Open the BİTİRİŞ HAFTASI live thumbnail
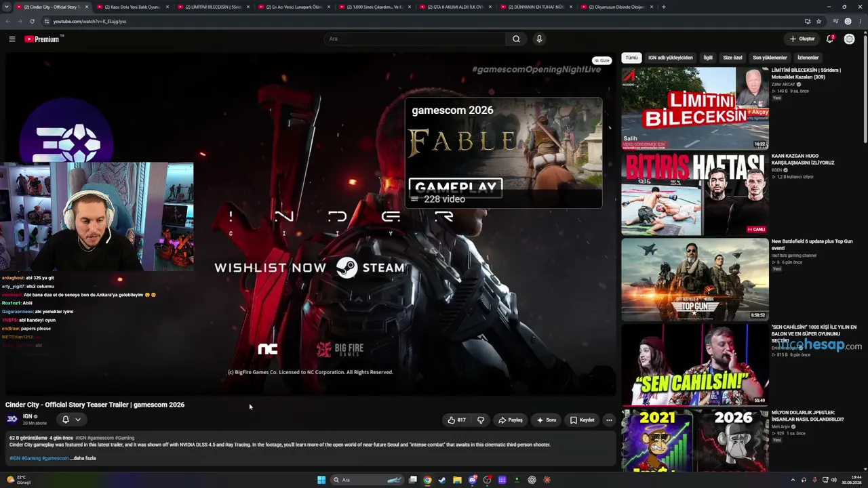The height and width of the screenshot is (488, 868). point(695,194)
